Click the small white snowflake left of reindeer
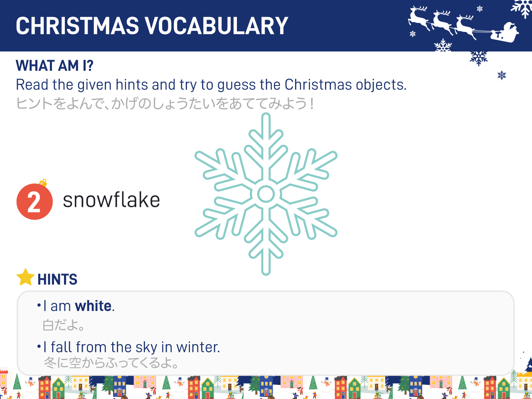 point(413,34)
